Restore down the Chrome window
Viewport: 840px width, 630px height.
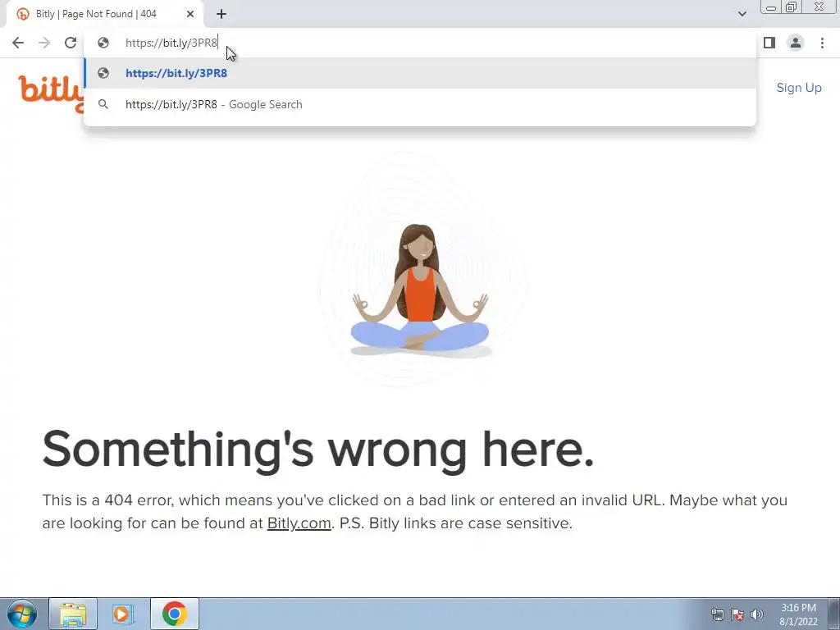pos(792,7)
